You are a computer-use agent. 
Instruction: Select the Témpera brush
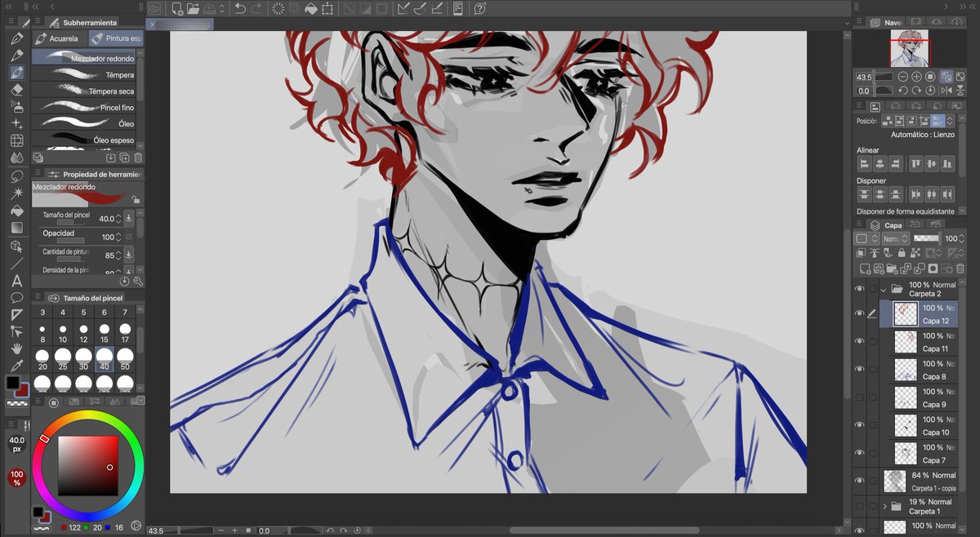pos(84,74)
